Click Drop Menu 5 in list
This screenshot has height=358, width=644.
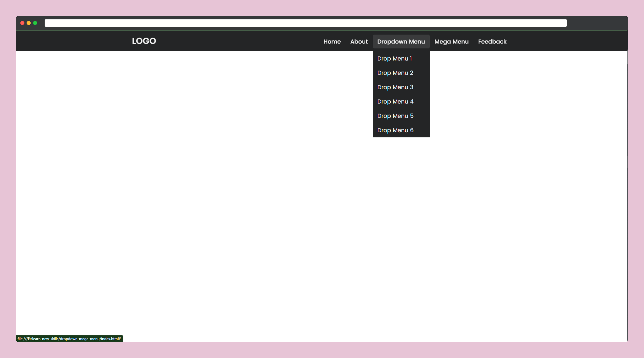coord(395,116)
